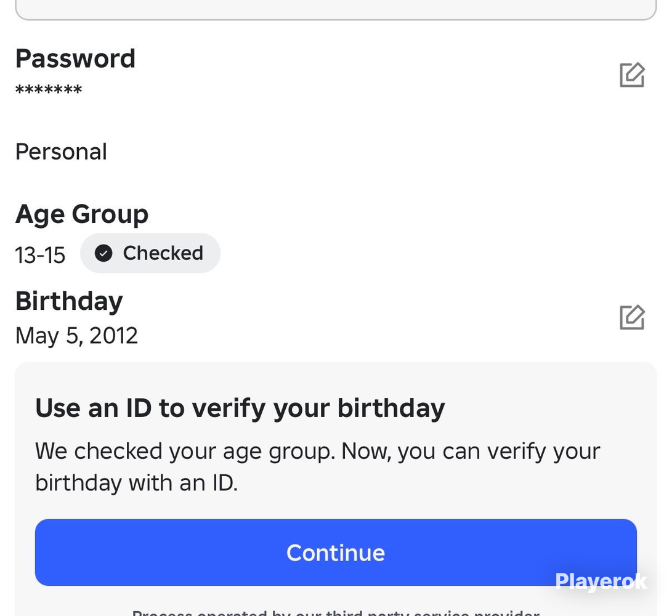Click the ID verification card background
Image resolution: width=672 pixels, height=616 pixels.
coord(336,488)
